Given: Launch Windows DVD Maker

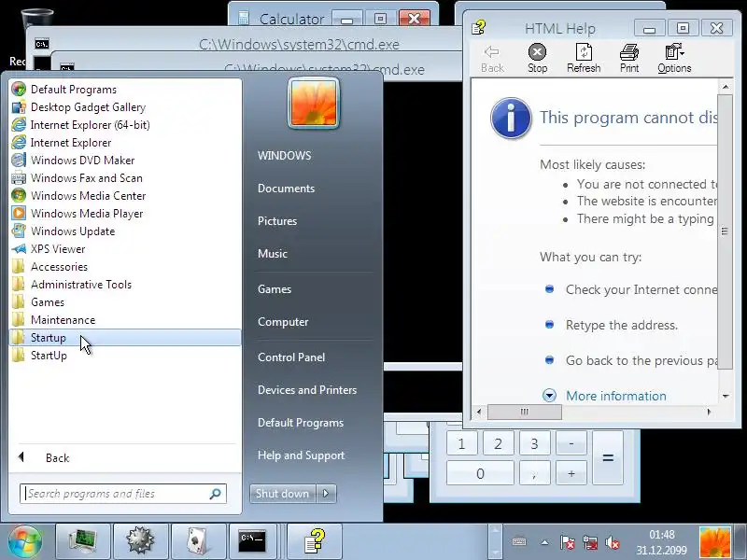Looking at the screenshot, I should coord(125,161).
